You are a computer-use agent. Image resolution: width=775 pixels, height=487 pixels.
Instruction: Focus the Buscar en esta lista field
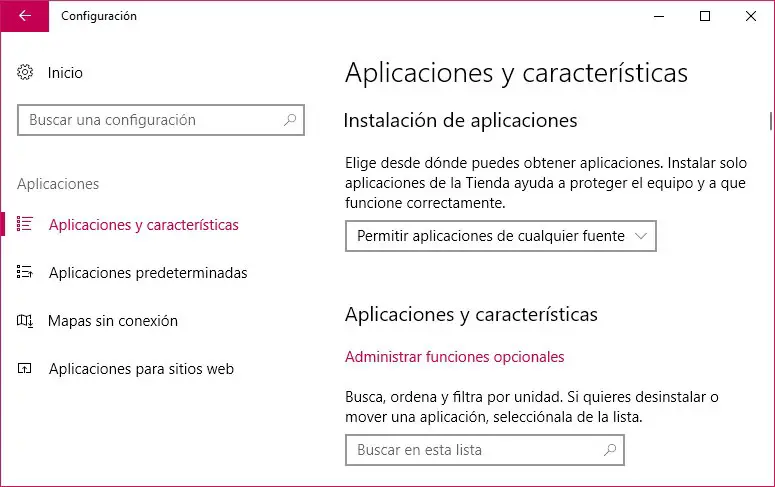[x=470, y=450]
